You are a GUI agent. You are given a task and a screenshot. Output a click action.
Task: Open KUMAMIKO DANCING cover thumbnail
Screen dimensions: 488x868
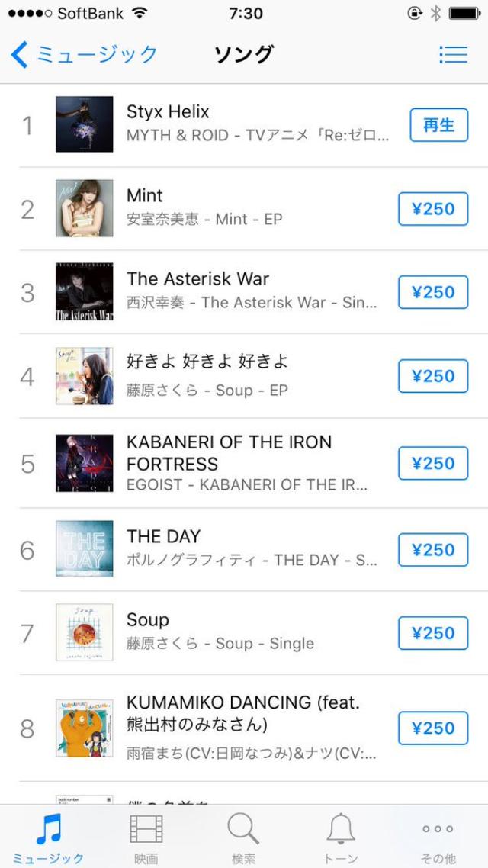(x=85, y=728)
